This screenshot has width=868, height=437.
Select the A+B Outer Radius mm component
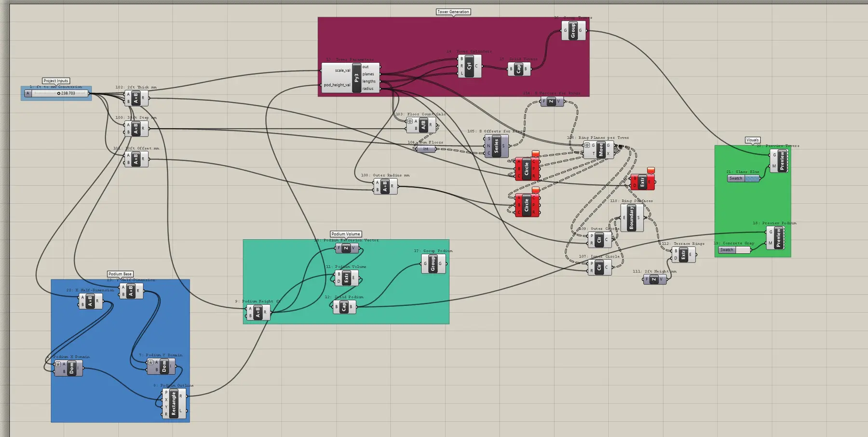(385, 186)
